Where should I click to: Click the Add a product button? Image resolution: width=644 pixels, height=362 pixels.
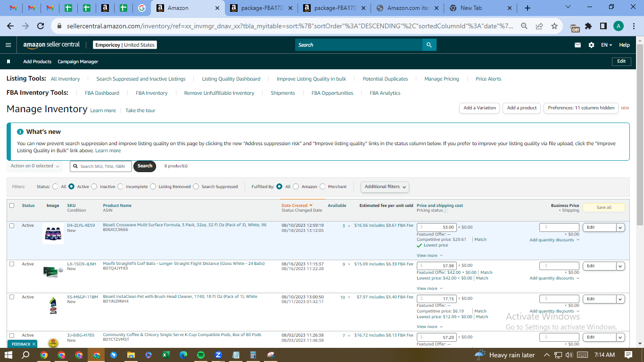pyautogui.click(x=522, y=108)
